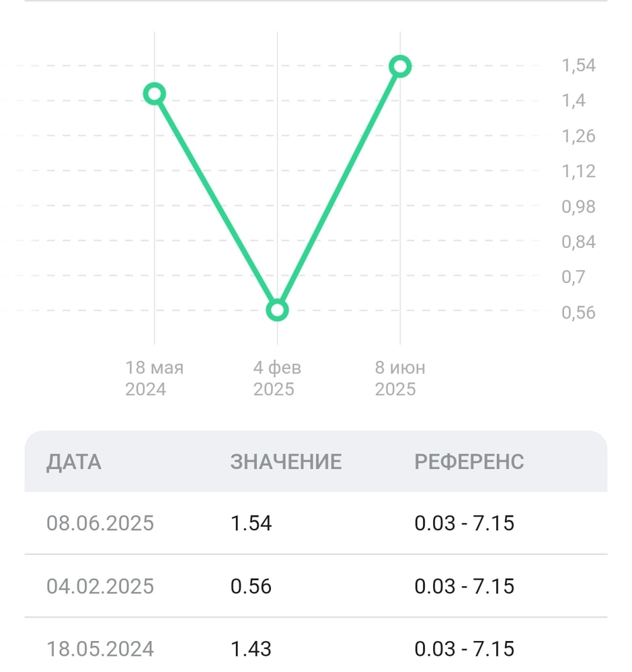Select the lowest chart point at 4 фев 2025
The width and height of the screenshot is (632, 672).
coord(277,310)
